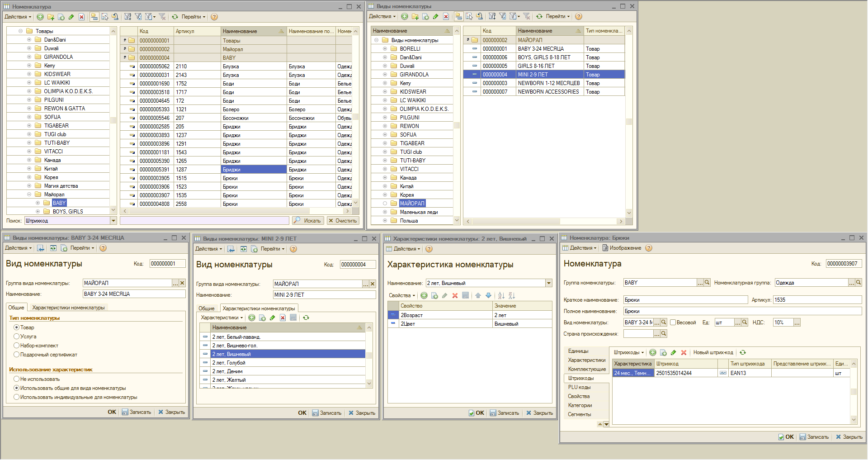Open the Поиск Штрихкод dropdown arrow
The width and height of the screenshot is (868, 460).
click(x=113, y=221)
